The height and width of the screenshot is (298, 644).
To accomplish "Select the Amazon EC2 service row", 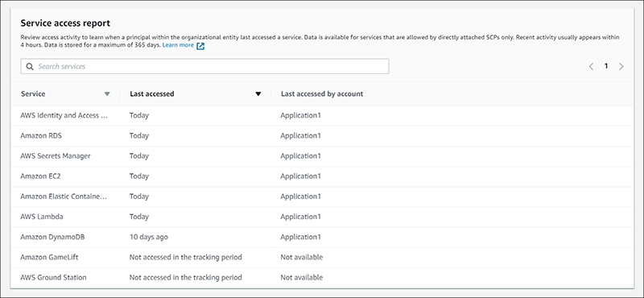I will point(322,176).
